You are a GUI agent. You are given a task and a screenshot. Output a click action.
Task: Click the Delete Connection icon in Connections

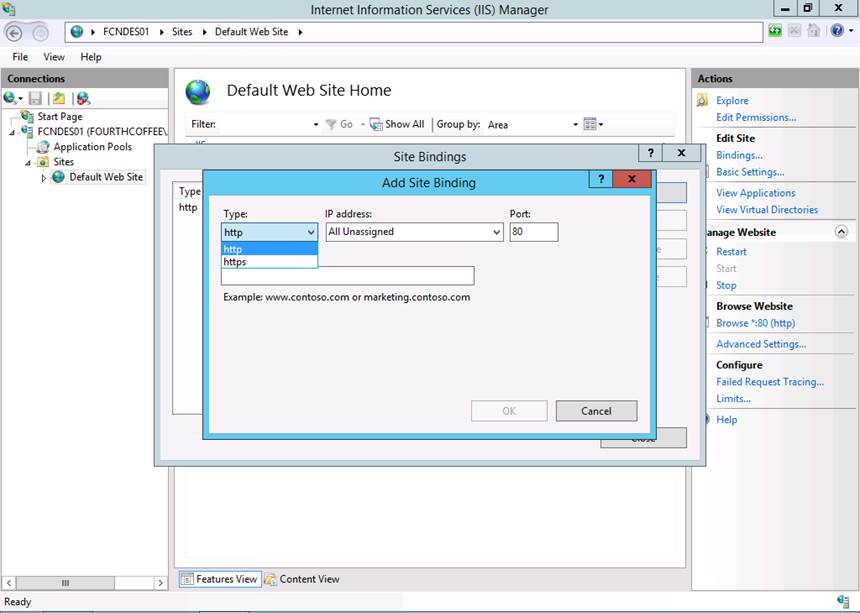(x=83, y=98)
